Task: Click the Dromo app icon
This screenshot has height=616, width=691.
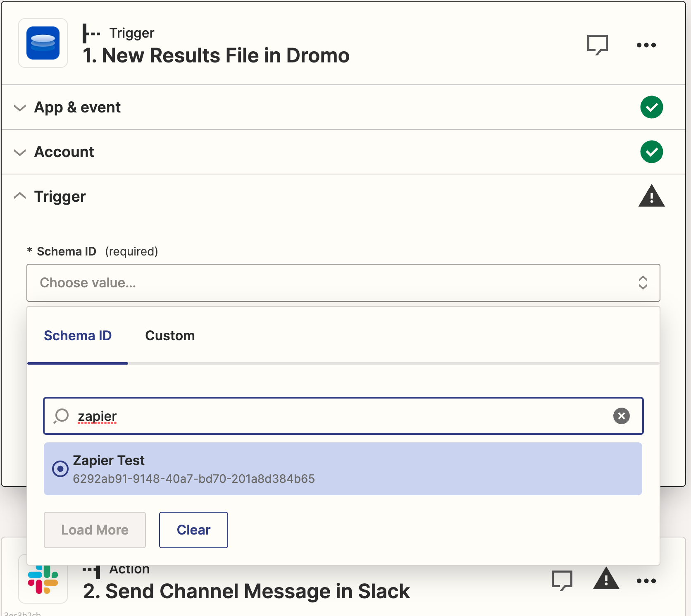Action: pyautogui.click(x=43, y=43)
